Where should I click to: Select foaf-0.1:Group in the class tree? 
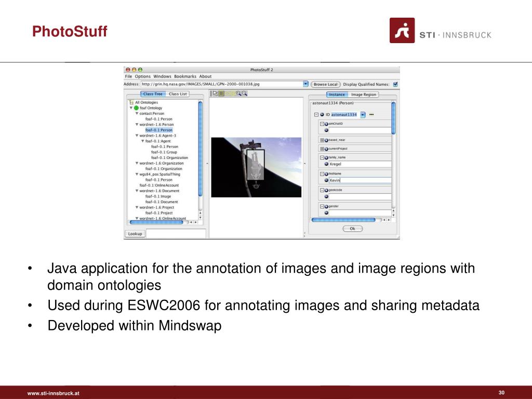(x=164, y=152)
